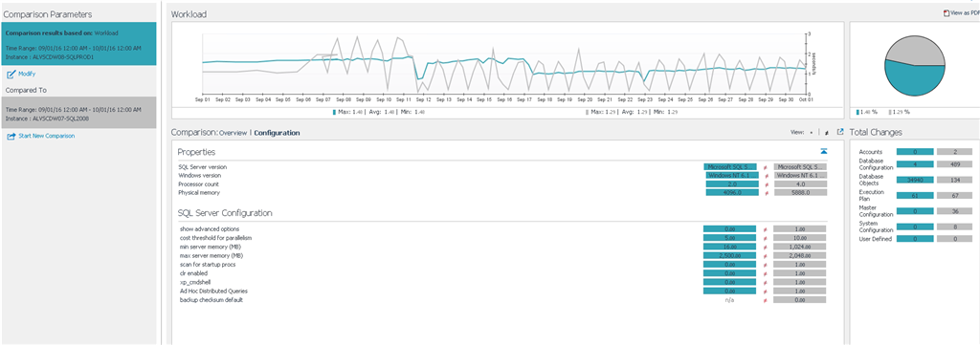Select the Configuration comparison tab
This screenshot has height=345, width=980.
[277, 133]
